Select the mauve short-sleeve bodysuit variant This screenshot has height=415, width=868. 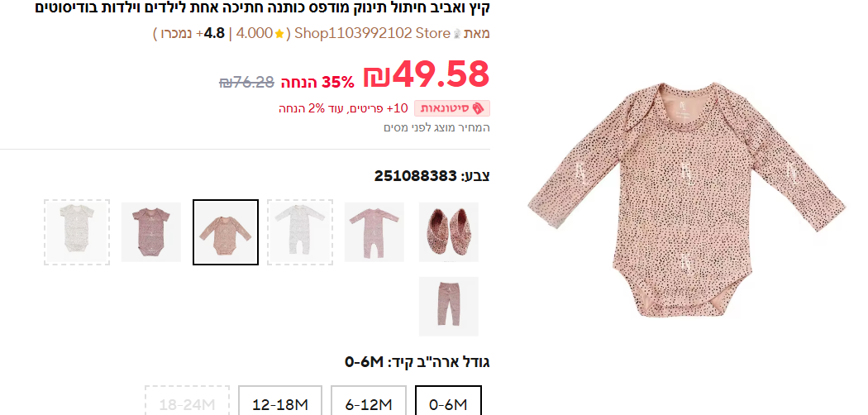click(x=151, y=231)
